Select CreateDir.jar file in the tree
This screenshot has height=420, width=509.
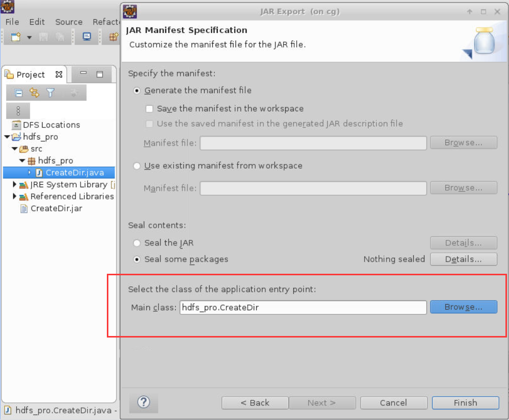click(x=56, y=208)
